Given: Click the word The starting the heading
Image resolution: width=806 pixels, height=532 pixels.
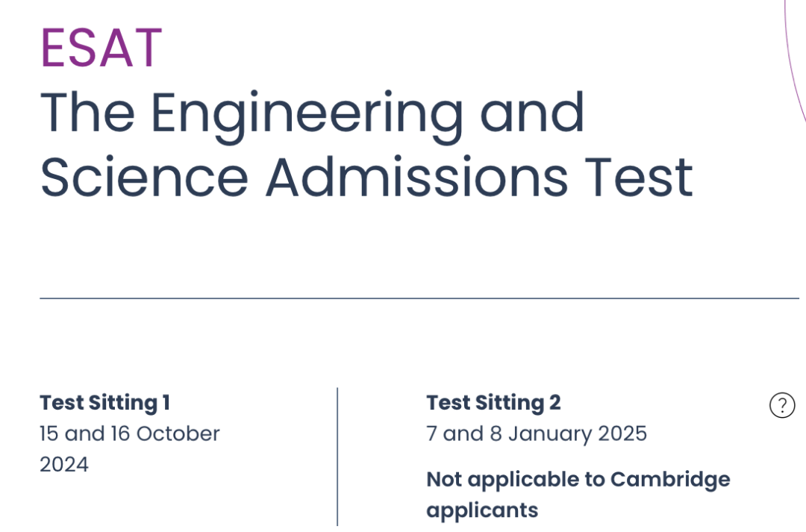Looking at the screenshot, I should (88, 112).
